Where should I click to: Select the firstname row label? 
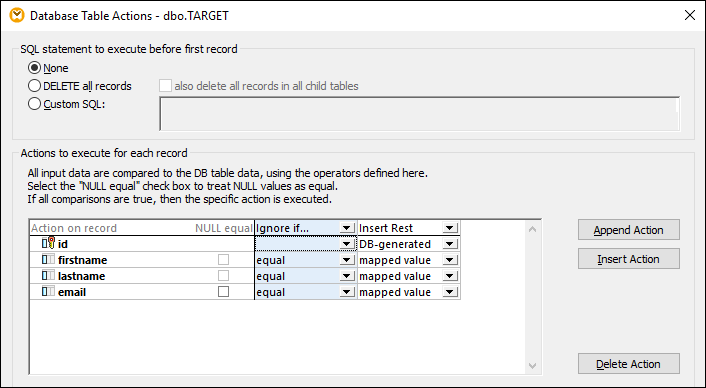click(x=82, y=260)
